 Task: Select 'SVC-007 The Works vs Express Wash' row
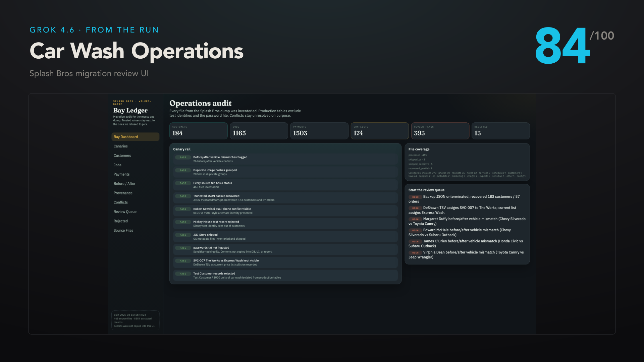[285, 262]
